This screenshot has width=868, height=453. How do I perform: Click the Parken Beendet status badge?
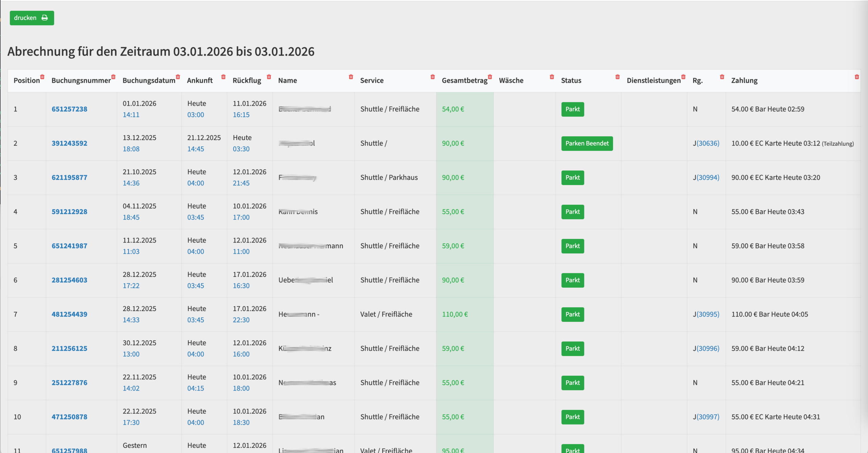point(587,143)
